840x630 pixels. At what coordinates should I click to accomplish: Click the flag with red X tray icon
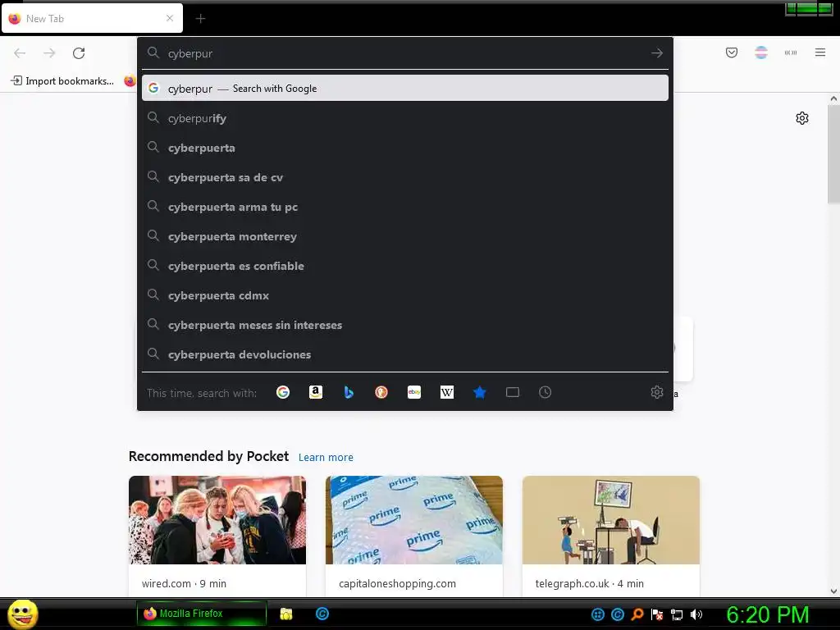657,614
